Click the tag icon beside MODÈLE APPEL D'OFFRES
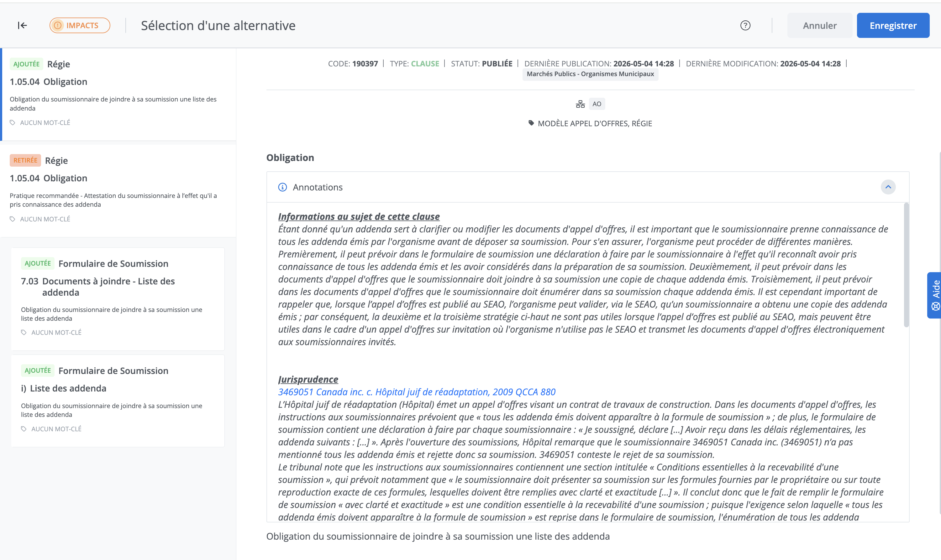This screenshot has height=560, width=941. point(531,123)
